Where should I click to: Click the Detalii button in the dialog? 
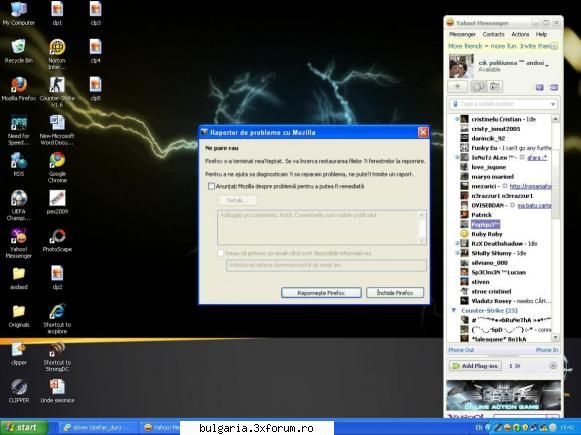click(x=237, y=200)
